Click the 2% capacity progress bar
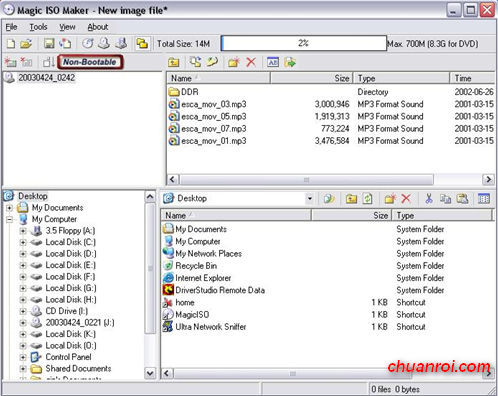 (304, 43)
